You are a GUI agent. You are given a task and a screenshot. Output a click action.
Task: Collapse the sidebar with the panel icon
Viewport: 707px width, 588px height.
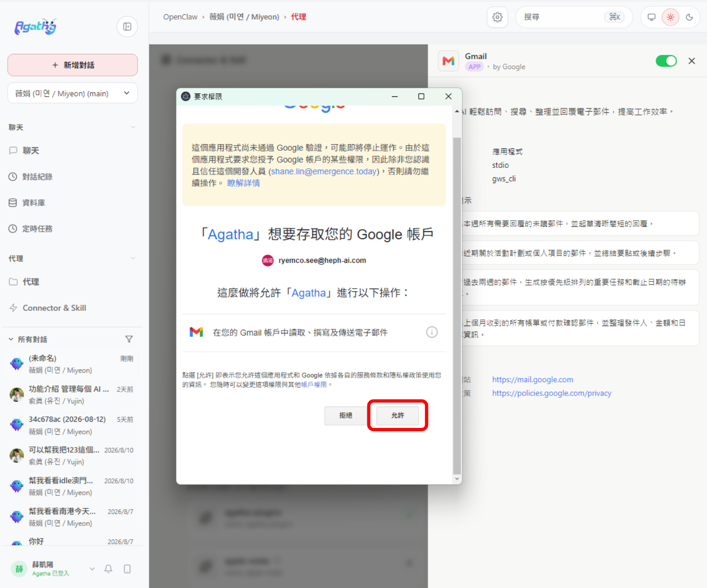tap(127, 27)
